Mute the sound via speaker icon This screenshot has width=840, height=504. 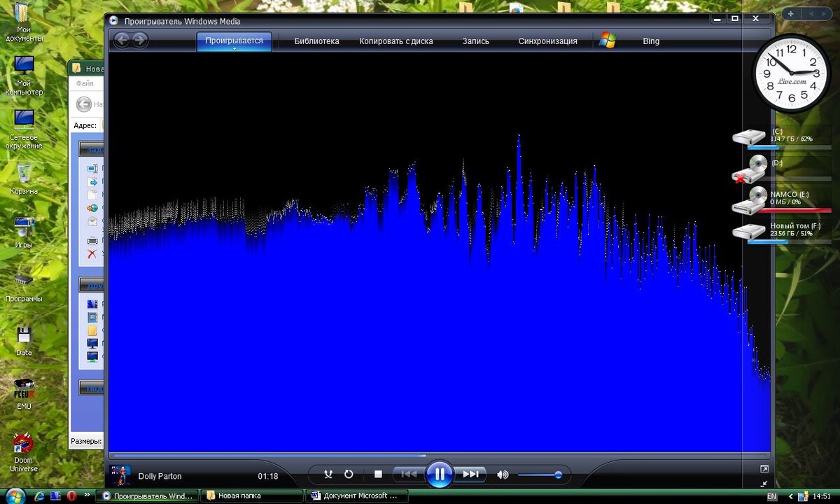pos(503,475)
